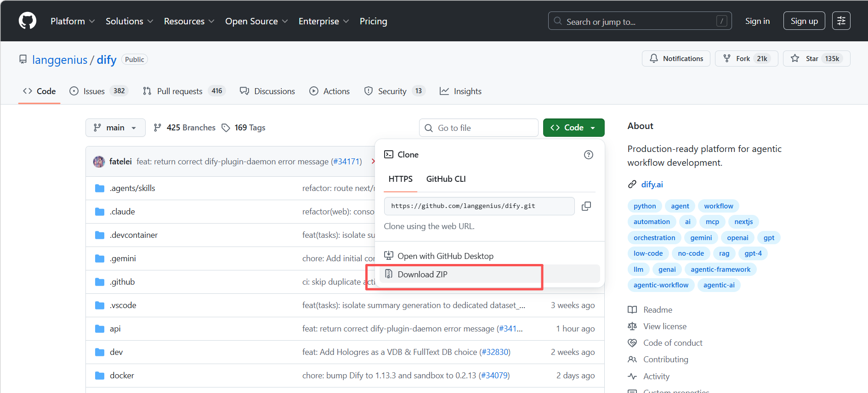Click the link icon beside dify.ai
The image size is (868, 393).
[x=632, y=185]
